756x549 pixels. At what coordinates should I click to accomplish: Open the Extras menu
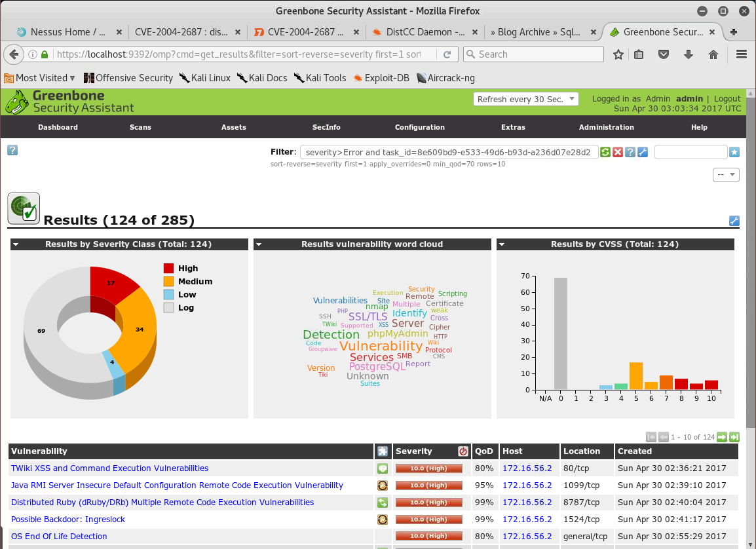(513, 127)
